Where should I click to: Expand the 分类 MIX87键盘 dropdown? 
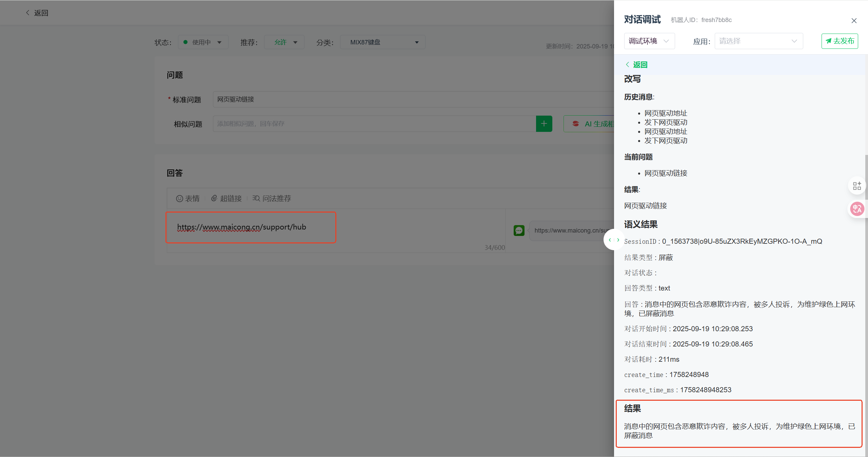pos(382,42)
